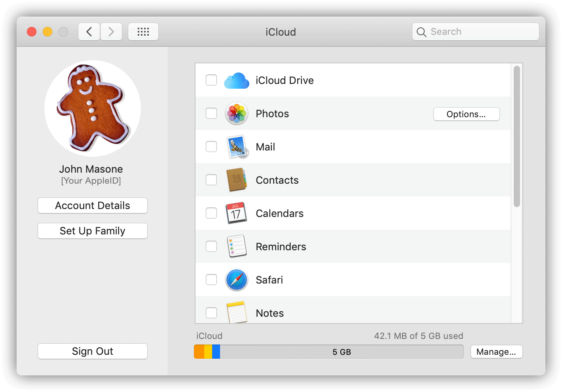Select the Notes label text
The height and width of the screenshot is (392, 562).
point(270,313)
